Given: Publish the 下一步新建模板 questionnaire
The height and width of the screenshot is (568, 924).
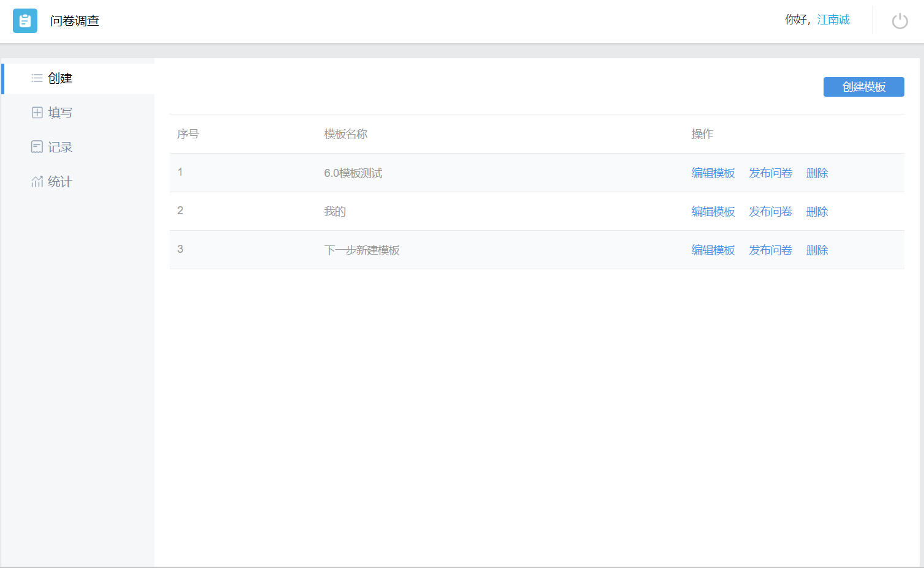Looking at the screenshot, I should [770, 250].
